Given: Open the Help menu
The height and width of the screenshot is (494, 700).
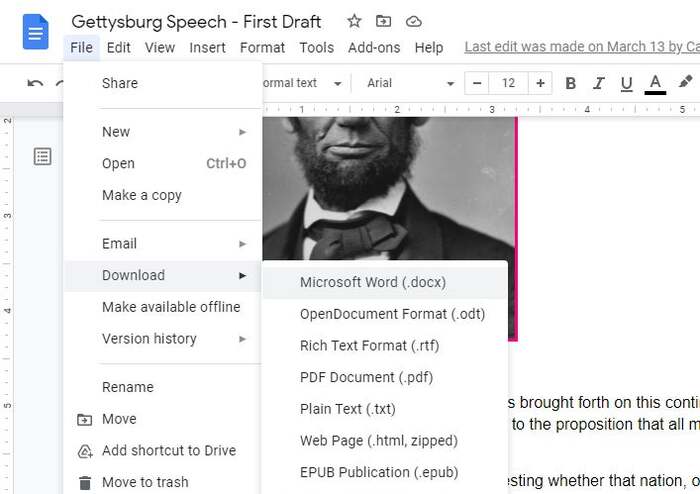Looking at the screenshot, I should [429, 47].
